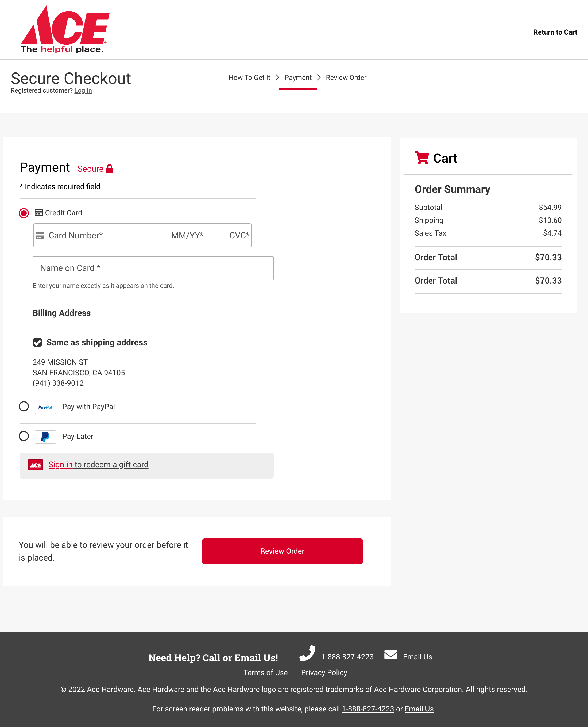Open the Review Order breadcrumb step

(x=346, y=78)
